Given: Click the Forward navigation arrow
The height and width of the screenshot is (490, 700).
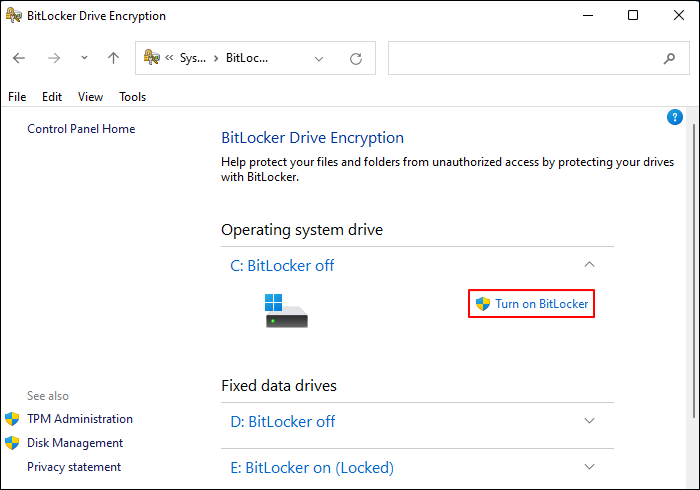Looking at the screenshot, I should pos(54,58).
